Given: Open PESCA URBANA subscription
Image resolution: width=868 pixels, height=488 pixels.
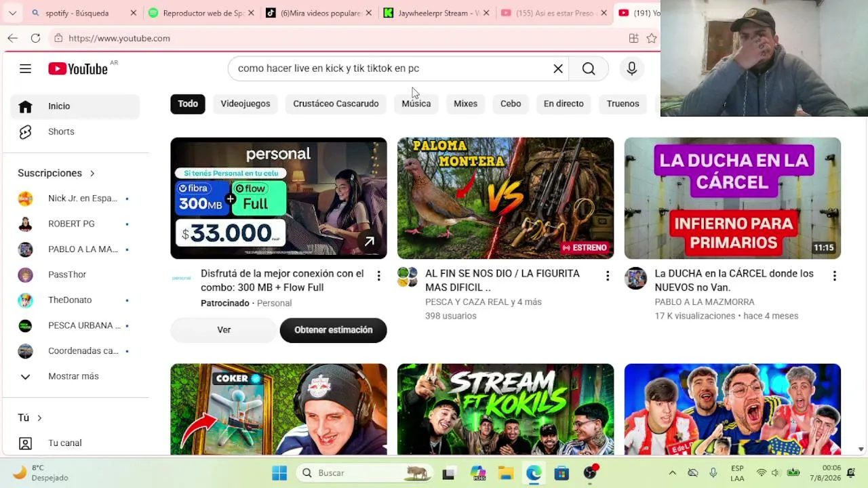Looking at the screenshot, I should [x=75, y=325].
